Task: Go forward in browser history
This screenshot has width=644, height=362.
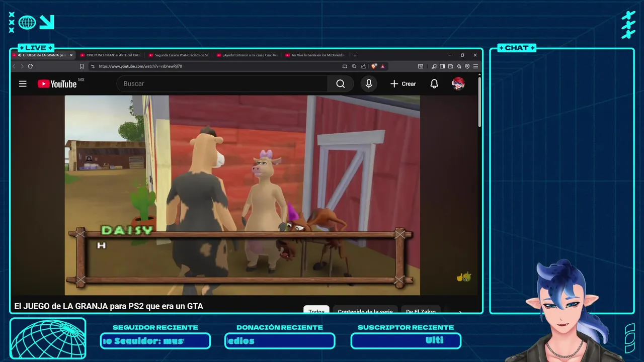Action: [x=22, y=66]
